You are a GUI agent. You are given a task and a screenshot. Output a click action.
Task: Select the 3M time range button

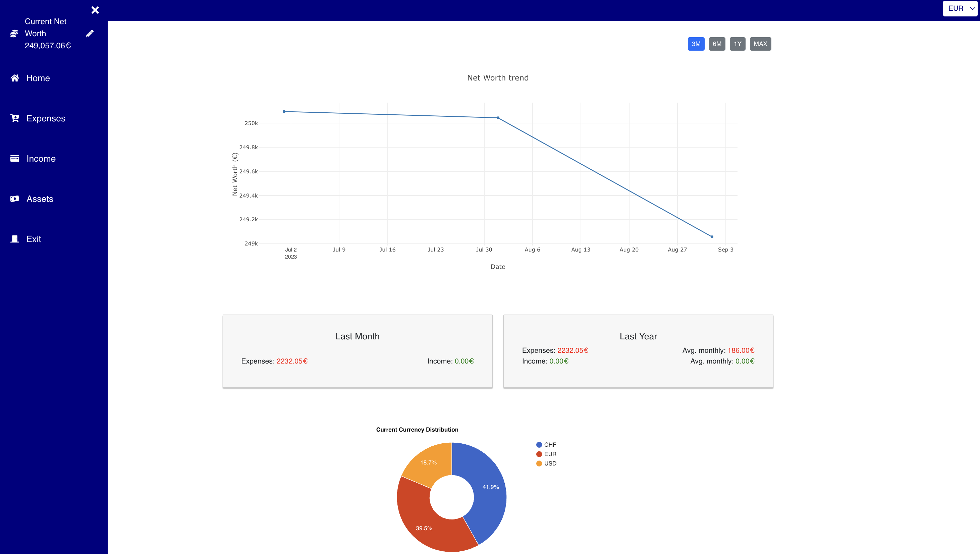[696, 44]
